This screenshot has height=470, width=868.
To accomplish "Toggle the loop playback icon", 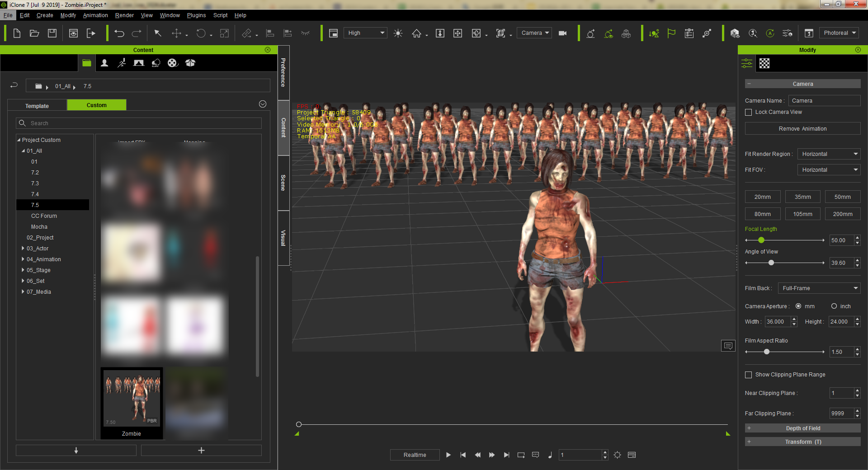I will [x=521, y=455].
